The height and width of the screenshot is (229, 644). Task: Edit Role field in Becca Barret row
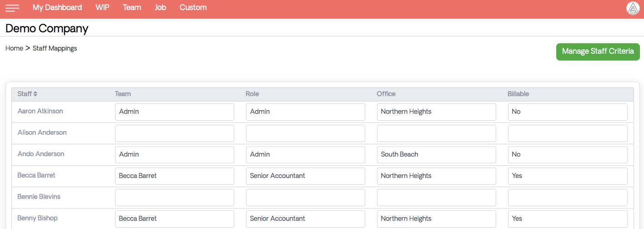point(306,176)
